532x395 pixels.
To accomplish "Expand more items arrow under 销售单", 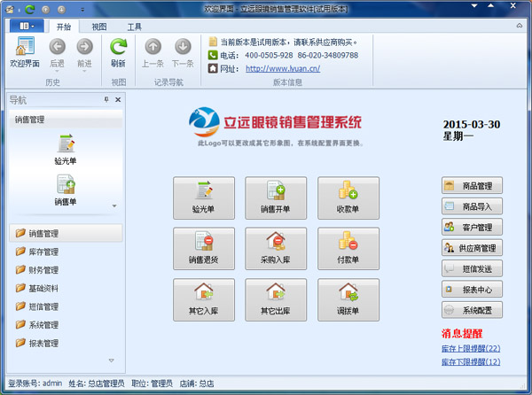I will point(114,206).
